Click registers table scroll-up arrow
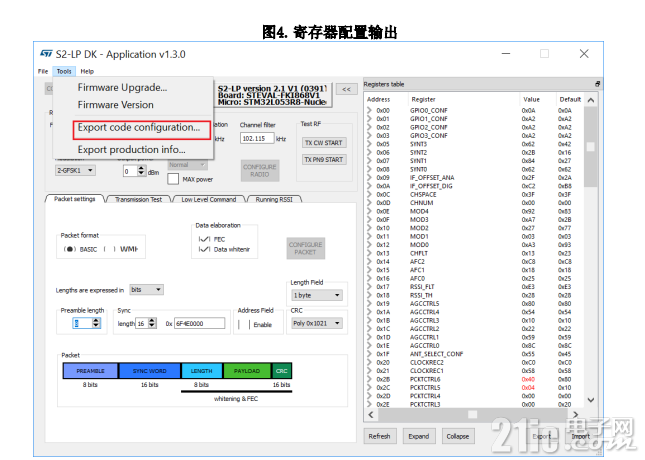The width and height of the screenshot is (645, 460). [591, 100]
